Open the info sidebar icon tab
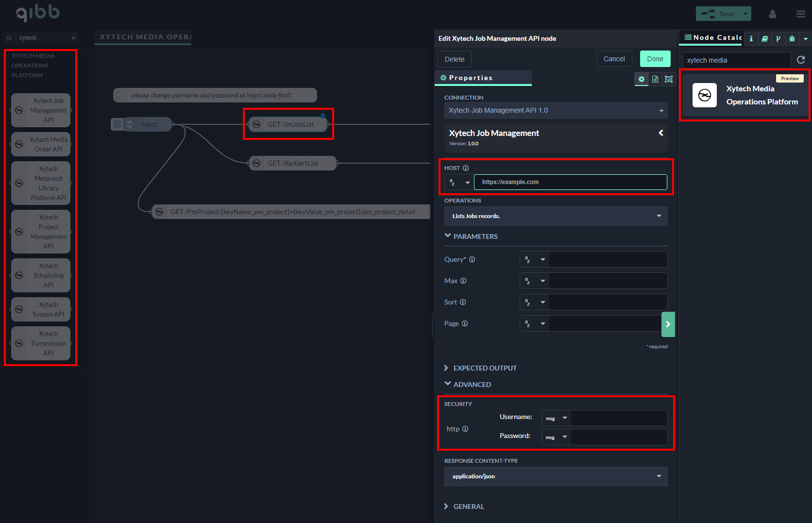Image resolution: width=812 pixels, height=523 pixels. 751,38
